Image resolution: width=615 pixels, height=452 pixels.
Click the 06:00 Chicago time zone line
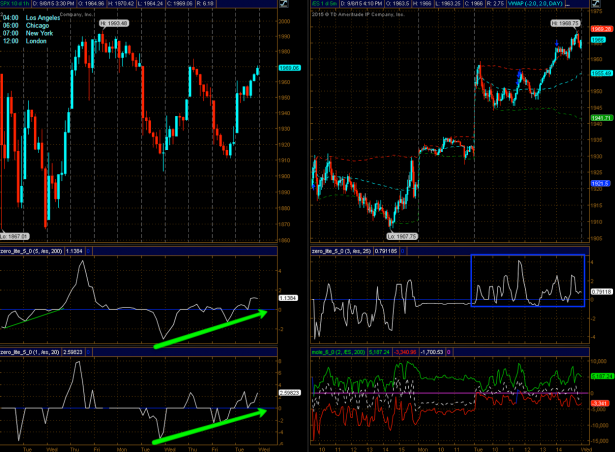coord(26,26)
